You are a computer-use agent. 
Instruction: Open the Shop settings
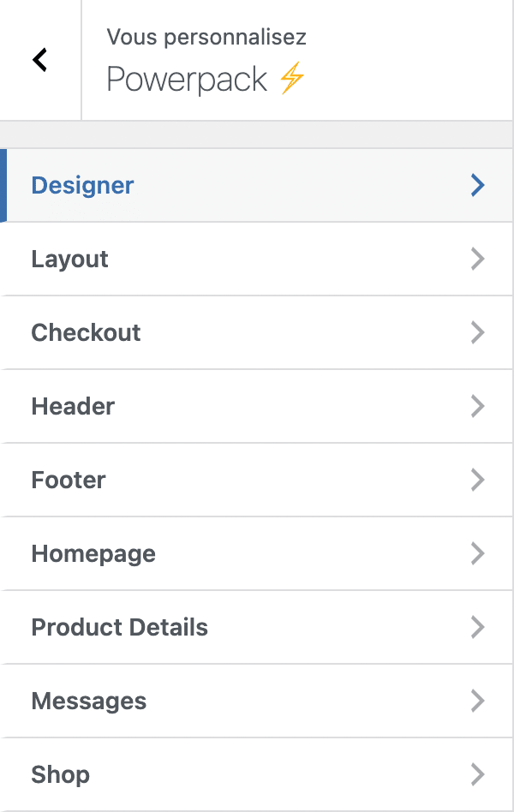[x=60, y=774]
